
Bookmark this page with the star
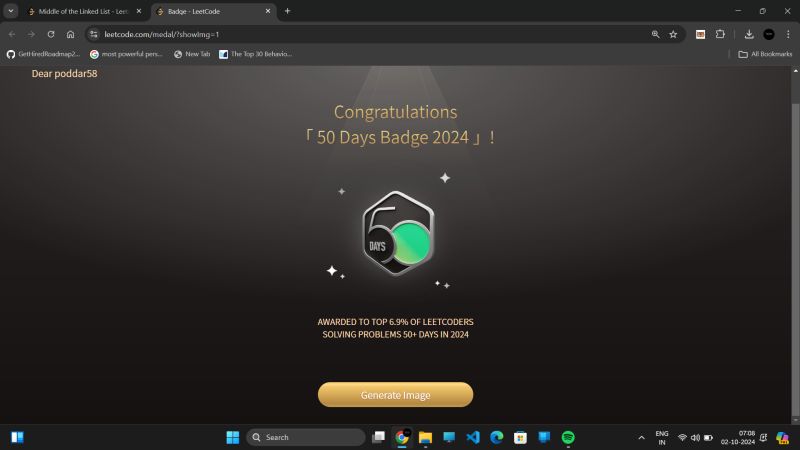[x=673, y=34]
